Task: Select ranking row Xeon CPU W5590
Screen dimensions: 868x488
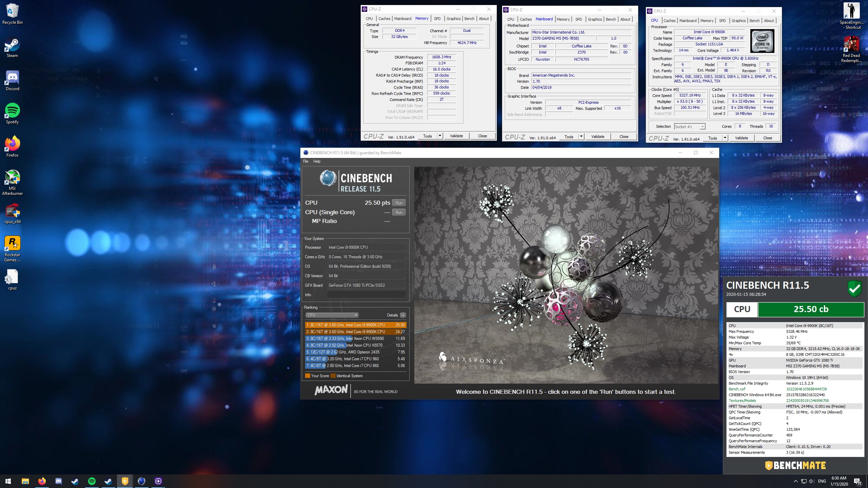Action: point(355,338)
